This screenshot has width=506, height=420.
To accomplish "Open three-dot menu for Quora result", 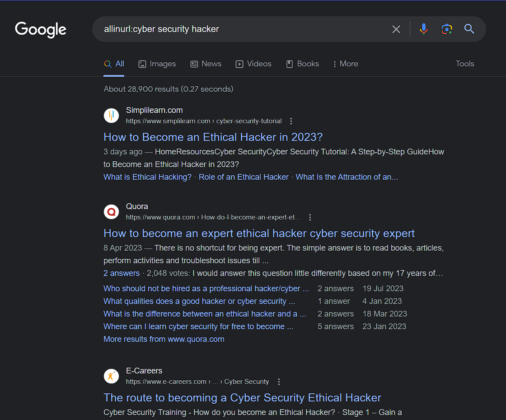I will pyautogui.click(x=310, y=217).
